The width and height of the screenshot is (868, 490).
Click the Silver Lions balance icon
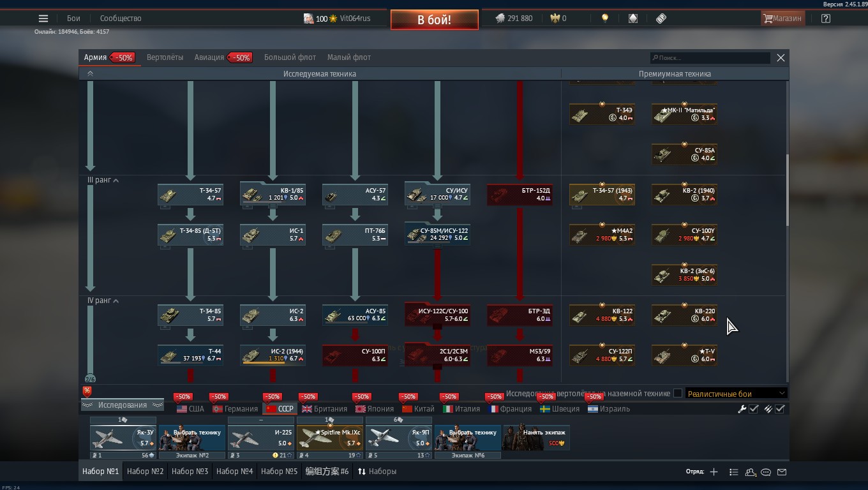pyautogui.click(x=500, y=19)
